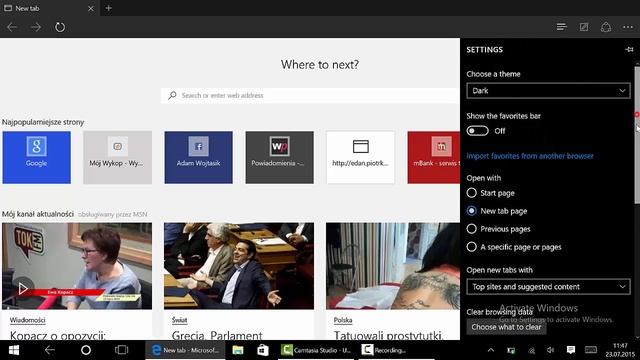Open Windows Store from taskbar
Image resolution: width=640 pixels, height=360 pixels.
[x=262, y=350]
